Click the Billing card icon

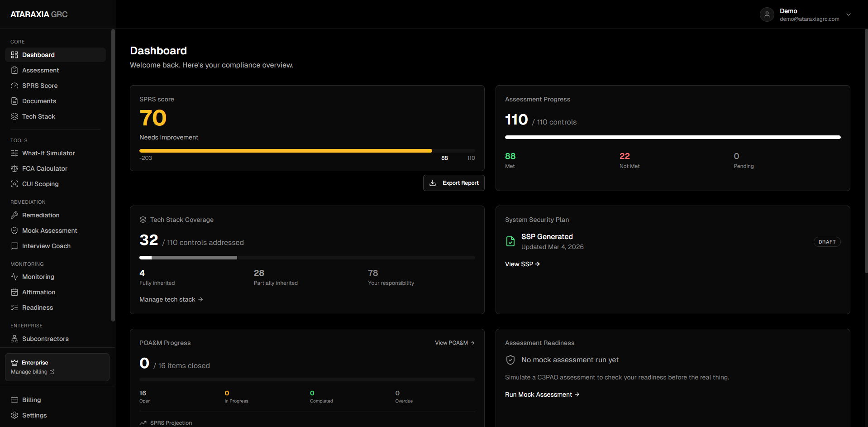[x=14, y=400]
